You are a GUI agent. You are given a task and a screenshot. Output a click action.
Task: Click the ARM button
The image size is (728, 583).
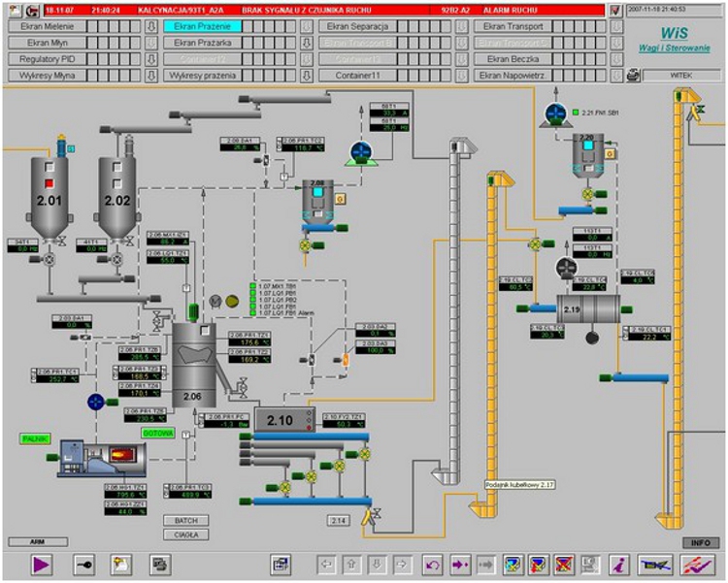point(38,541)
